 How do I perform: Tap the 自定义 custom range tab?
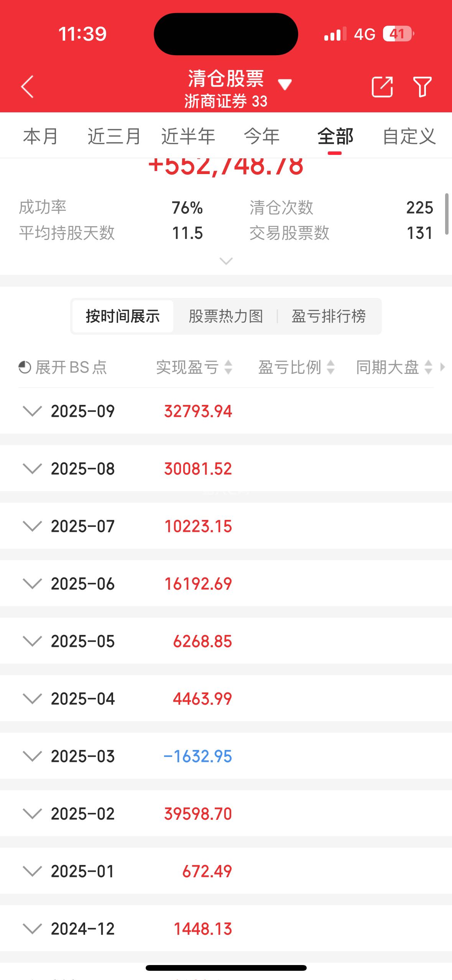[409, 136]
